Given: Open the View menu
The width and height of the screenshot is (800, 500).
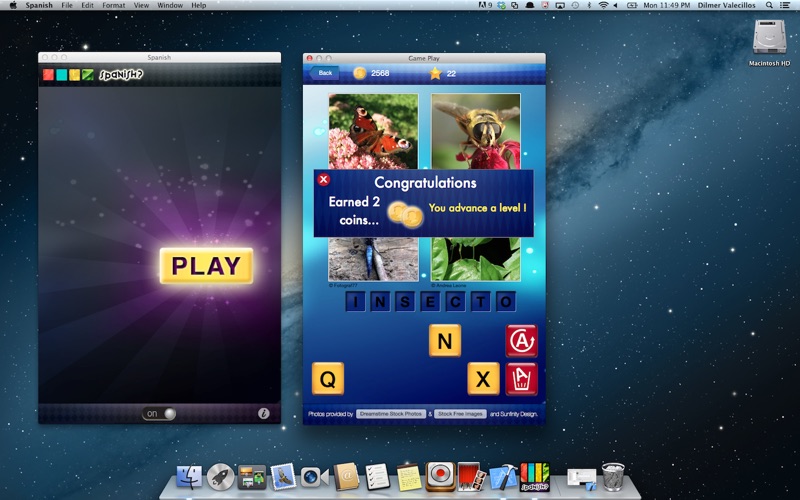Looking at the screenshot, I should (x=141, y=5).
